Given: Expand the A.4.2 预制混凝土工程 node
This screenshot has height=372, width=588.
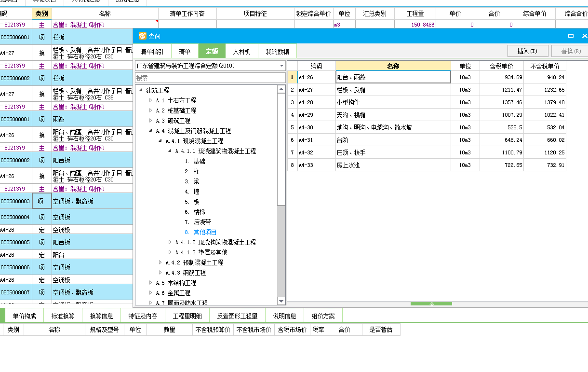Looking at the screenshot, I should 160,262.
